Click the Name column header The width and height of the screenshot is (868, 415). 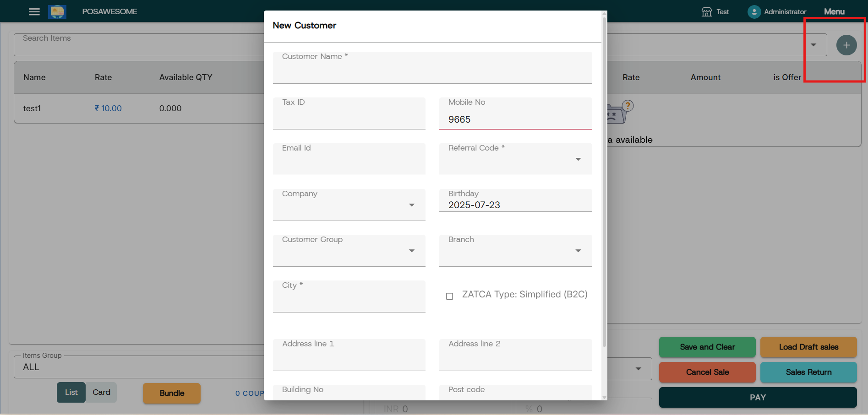34,77
